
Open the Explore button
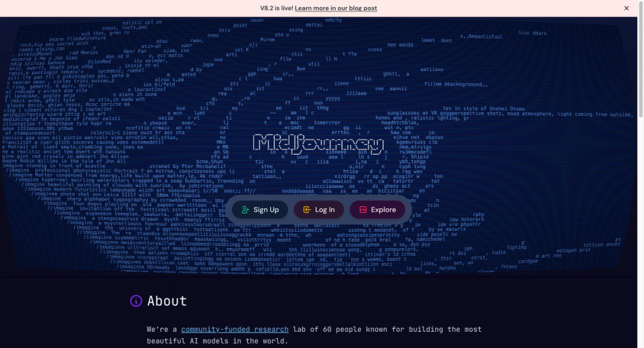377,209
